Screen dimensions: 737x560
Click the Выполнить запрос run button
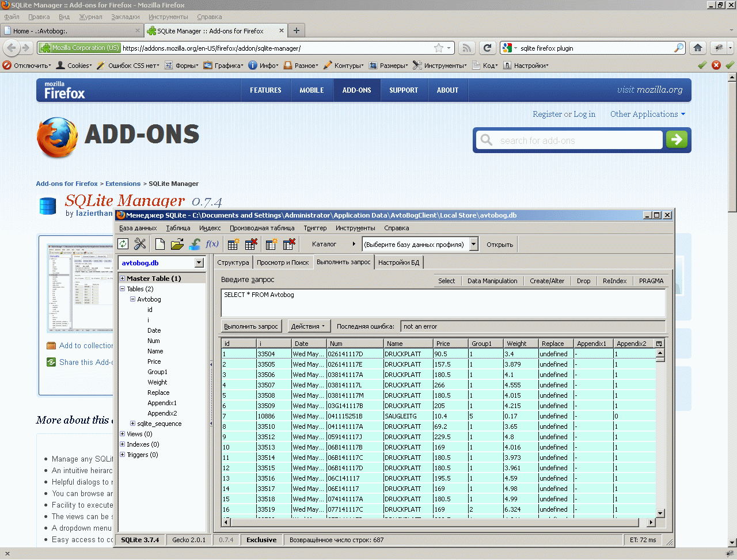pyautogui.click(x=251, y=326)
